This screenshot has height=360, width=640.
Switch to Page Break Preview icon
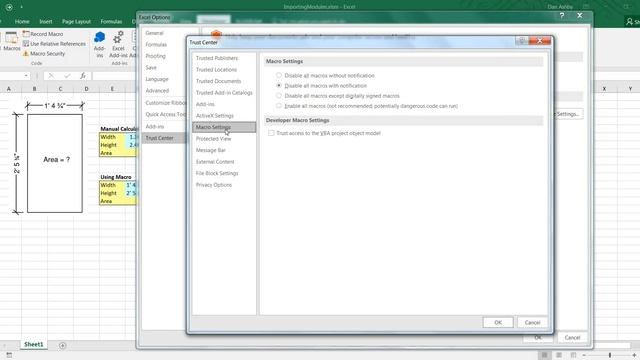[x=573, y=355]
